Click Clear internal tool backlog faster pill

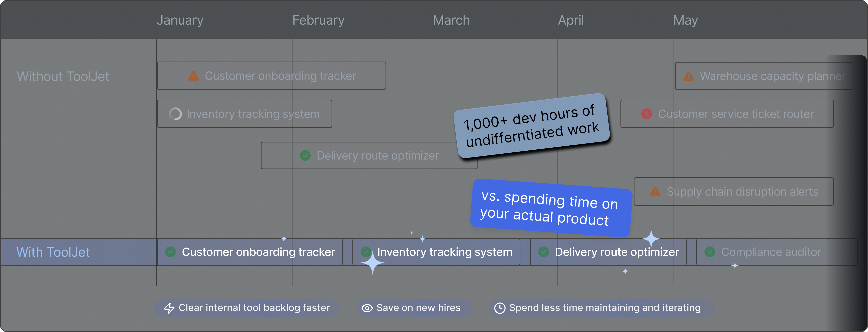(247, 308)
